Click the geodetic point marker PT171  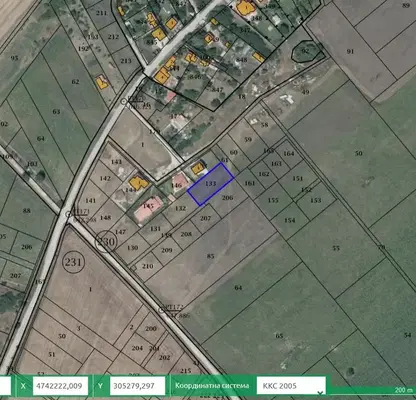click(68, 214)
